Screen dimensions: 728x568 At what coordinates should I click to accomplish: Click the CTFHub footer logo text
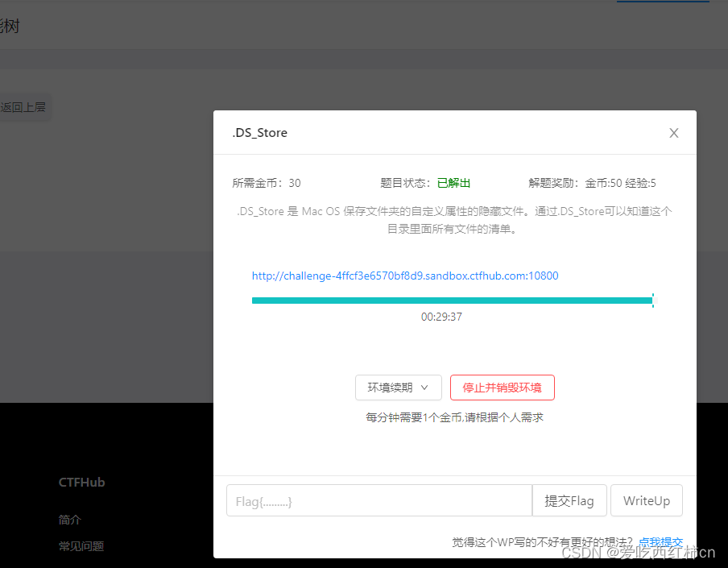[81, 482]
